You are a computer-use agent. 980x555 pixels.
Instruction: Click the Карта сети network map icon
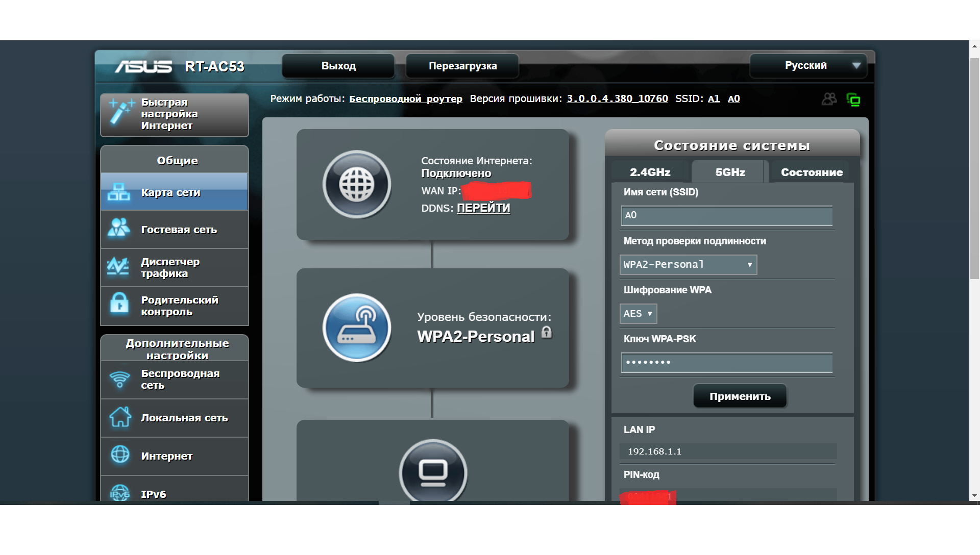coord(119,192)
